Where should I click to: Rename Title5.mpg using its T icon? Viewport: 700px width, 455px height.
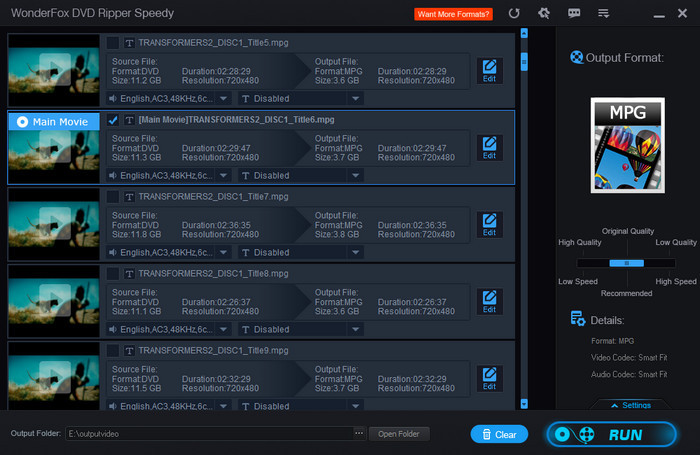pyautogui.click(x=129, y=43)
